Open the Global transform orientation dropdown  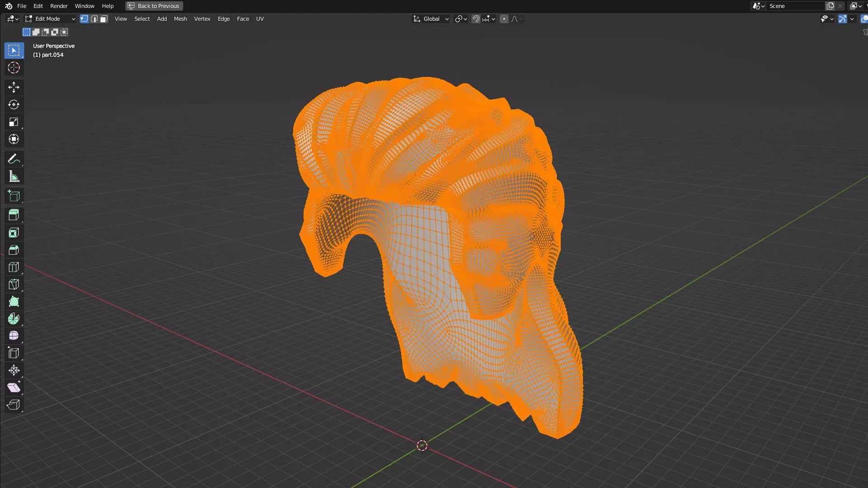coord(431,19)
